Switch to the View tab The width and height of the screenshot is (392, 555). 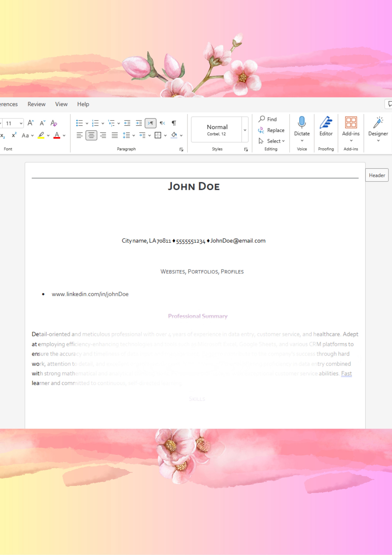click(x=61, y=104)
